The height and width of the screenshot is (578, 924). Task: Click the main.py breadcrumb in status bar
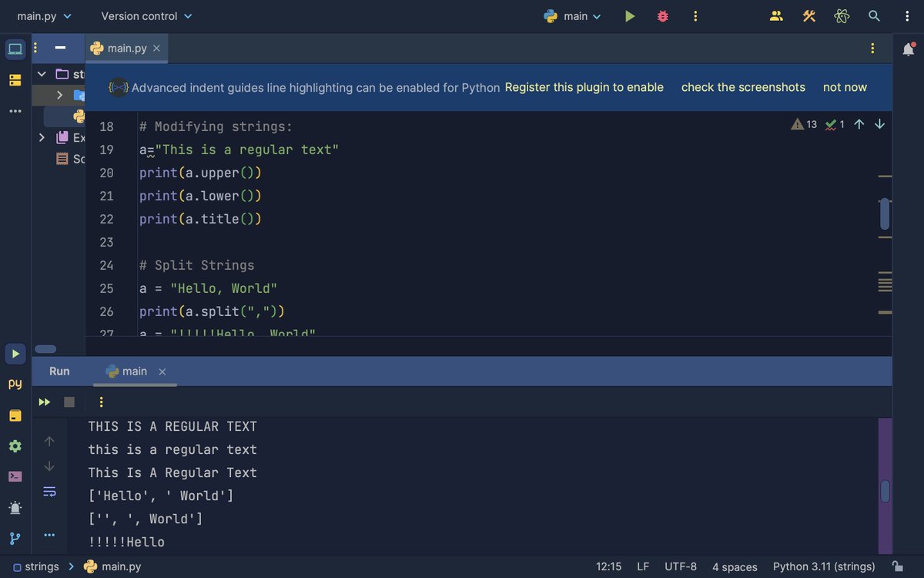pos(112,566)
